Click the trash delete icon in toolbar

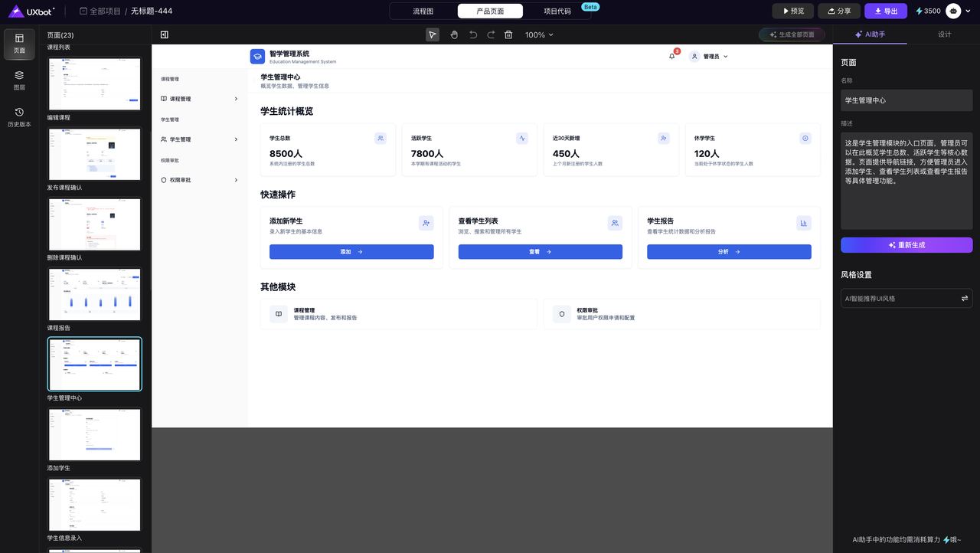(508, 34)
